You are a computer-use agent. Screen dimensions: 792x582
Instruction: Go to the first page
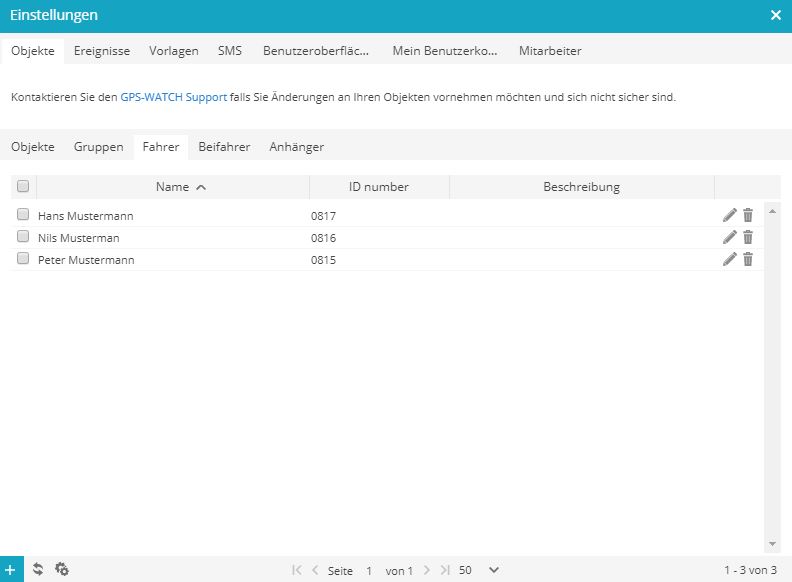point(297,570)
